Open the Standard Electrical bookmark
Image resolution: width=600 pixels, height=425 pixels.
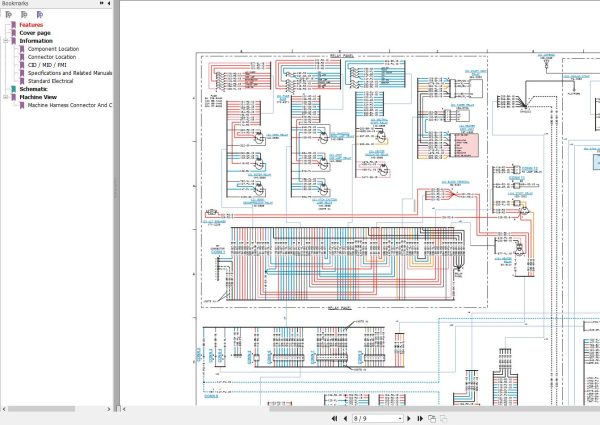pyautogui.click(x=50, y=81)
